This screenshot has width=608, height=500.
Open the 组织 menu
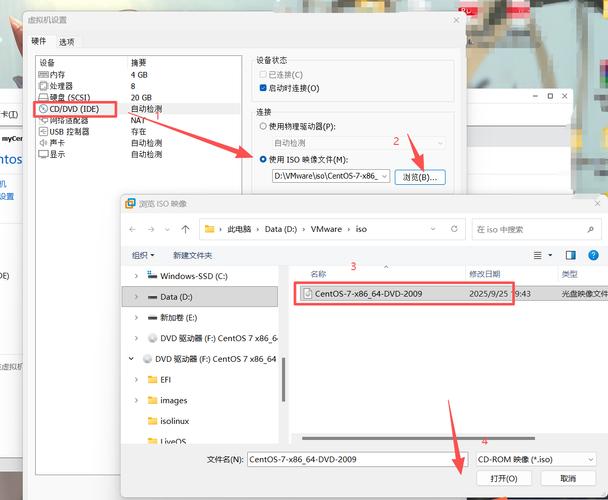click(x=144, y=255)
